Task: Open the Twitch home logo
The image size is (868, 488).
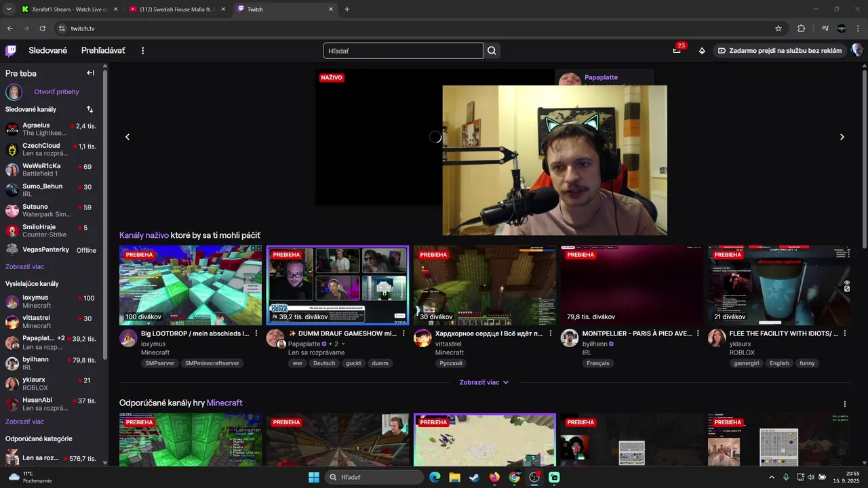Action: click(x=11, y=51)
